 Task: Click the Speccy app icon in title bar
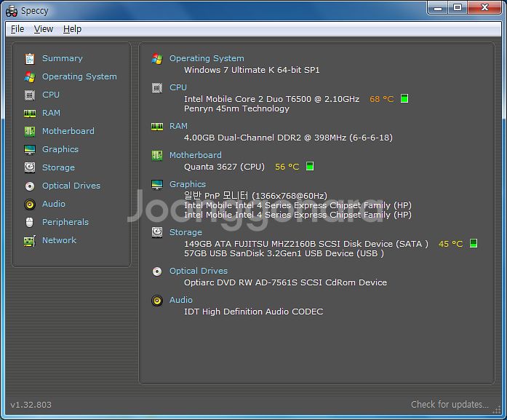(12, 11)
